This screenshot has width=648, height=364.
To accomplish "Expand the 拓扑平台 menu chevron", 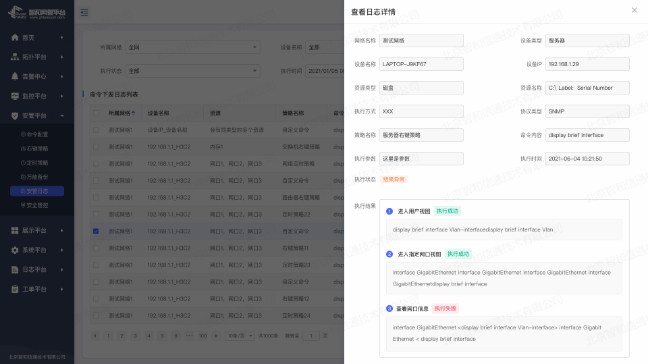I will tap(62, 57).
